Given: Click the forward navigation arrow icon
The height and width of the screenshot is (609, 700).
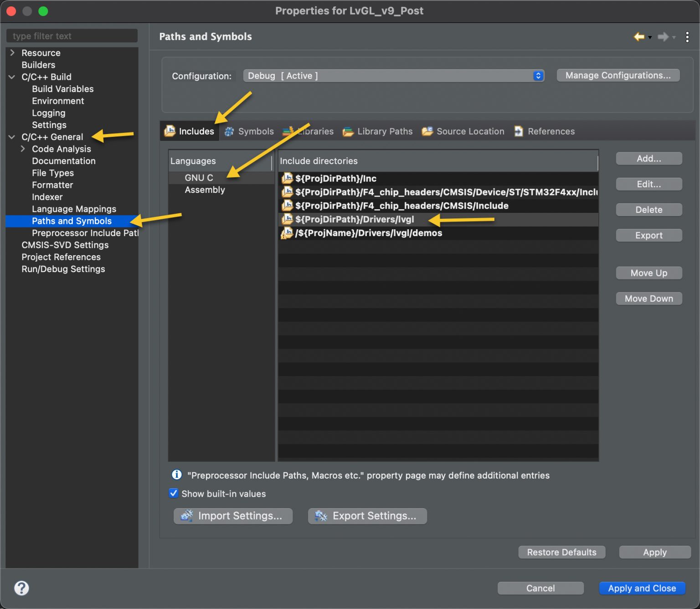Looking at the screenshot, I should pyautogui.click(x=662, y=37).
